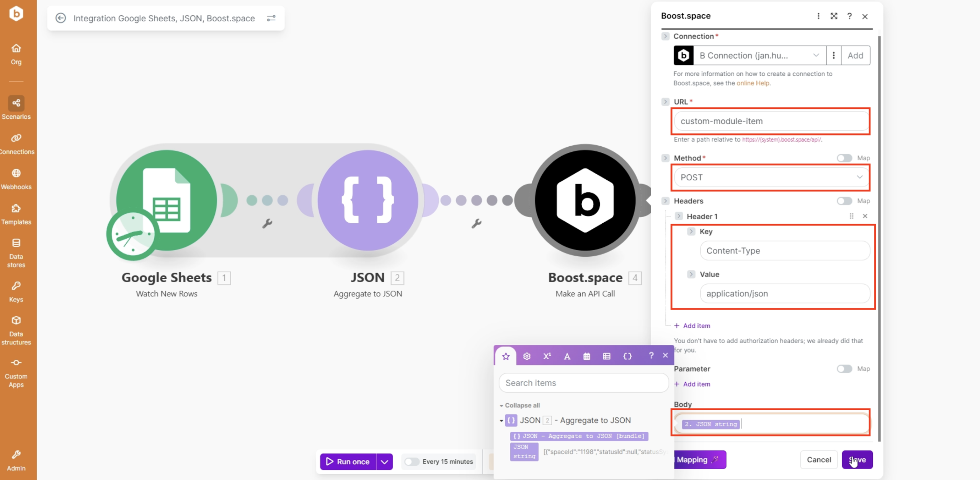
Task: Toggle the Method Map switch
Action: click(x=844, y=158)
